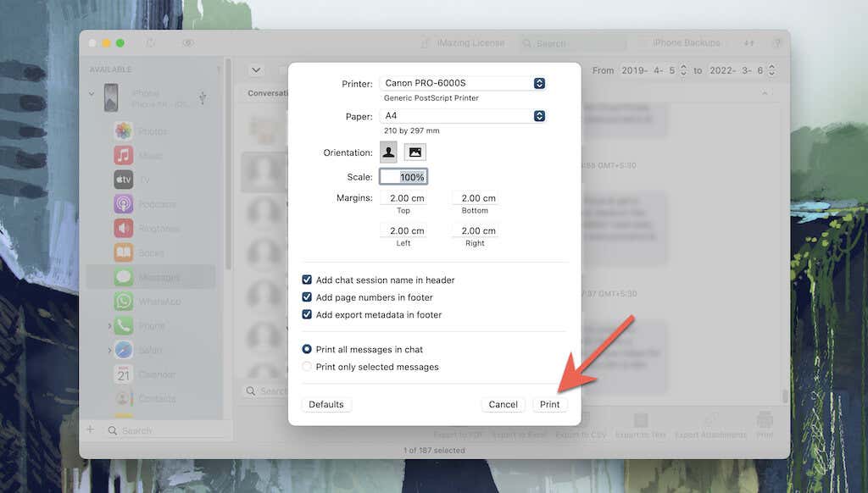Viewport: 868px width, 493px height.
Task: Click the From date field 2019-4-5
Action: tap(648, 70)
